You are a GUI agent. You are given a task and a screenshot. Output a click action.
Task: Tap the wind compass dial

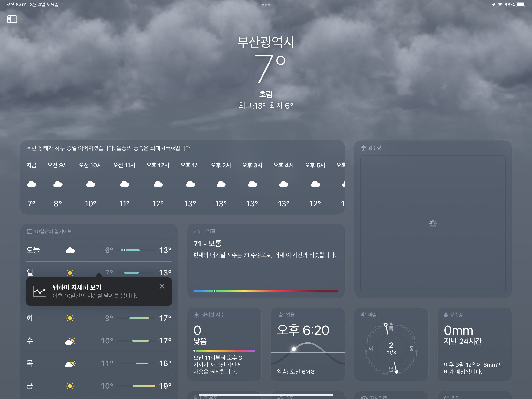point(391,349)
